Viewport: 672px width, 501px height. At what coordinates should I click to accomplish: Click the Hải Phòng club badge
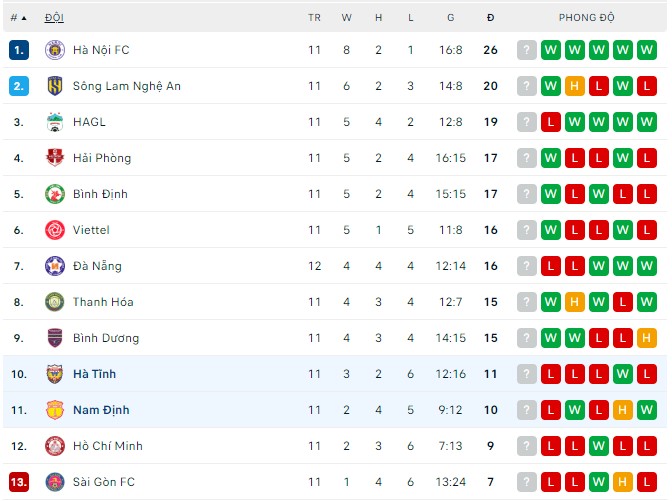point(55,158)
